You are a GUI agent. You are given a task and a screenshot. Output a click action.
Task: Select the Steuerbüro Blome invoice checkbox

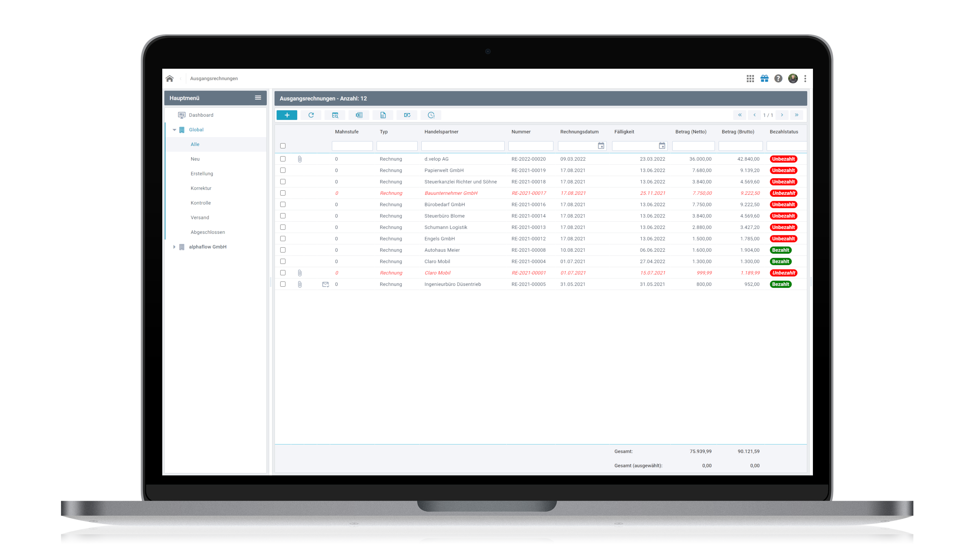pyautogui.click(x=283, y=216)
